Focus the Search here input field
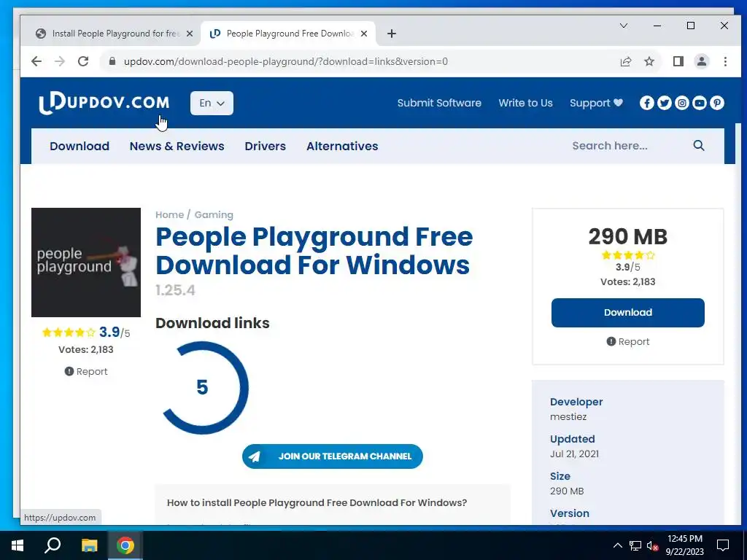This screenshot has width=747, height=560. point(627,146)
